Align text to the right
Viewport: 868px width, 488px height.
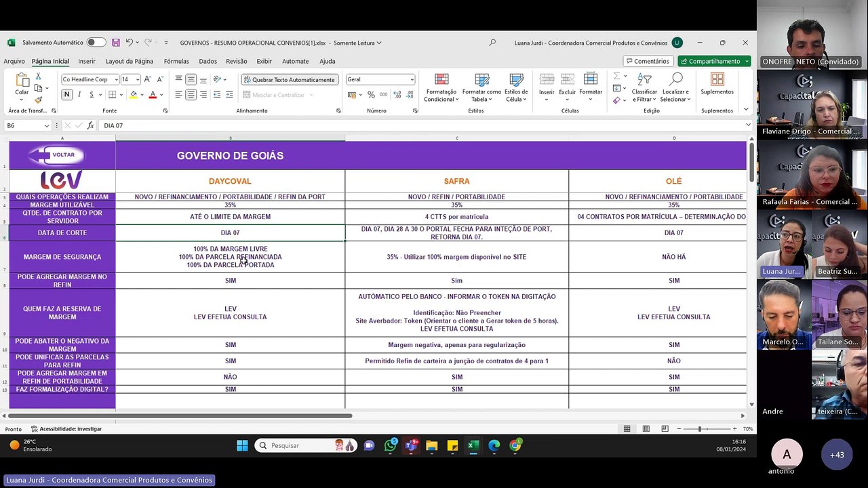pyautogui.click(x=203, y=95)
